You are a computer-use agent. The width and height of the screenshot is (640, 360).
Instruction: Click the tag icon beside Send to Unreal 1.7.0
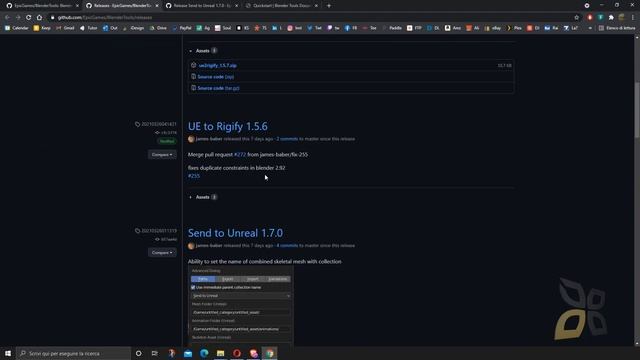pos(138,231)
